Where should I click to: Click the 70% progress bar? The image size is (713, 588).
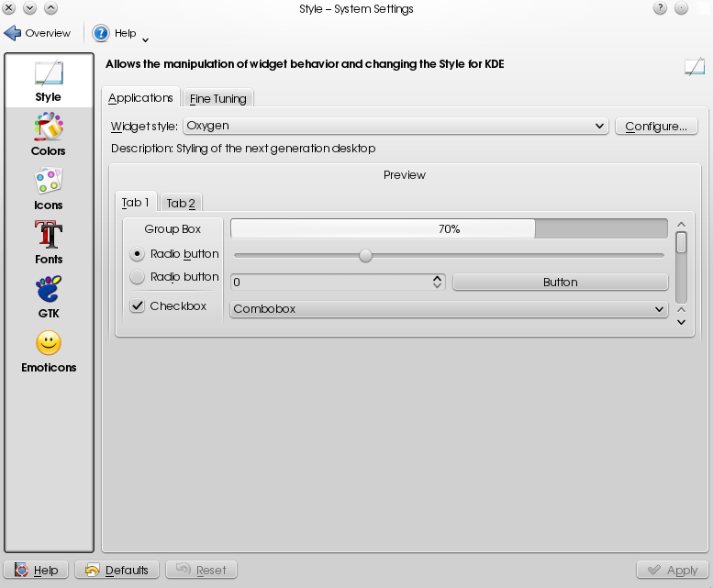tap(450, 228)
